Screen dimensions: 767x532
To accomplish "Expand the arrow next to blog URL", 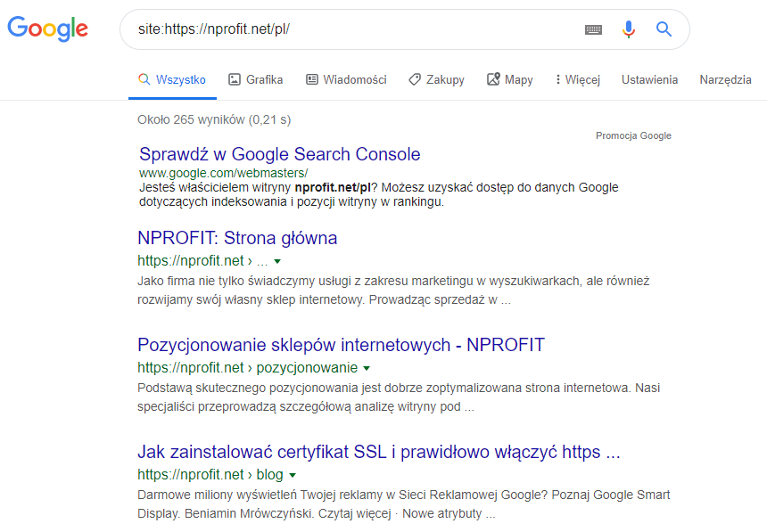I will click(293, 476).
